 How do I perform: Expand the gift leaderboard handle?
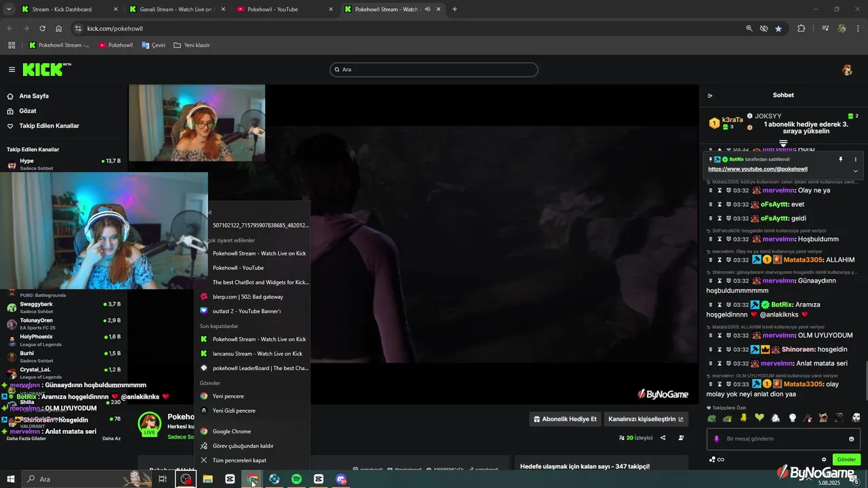pos(783,143)
